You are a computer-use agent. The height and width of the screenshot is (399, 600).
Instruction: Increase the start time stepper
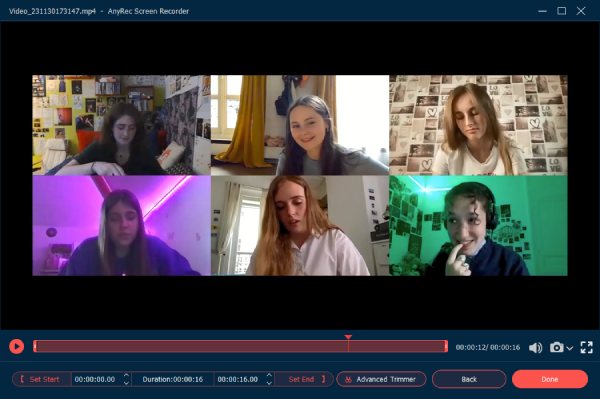tap(126, 376)
